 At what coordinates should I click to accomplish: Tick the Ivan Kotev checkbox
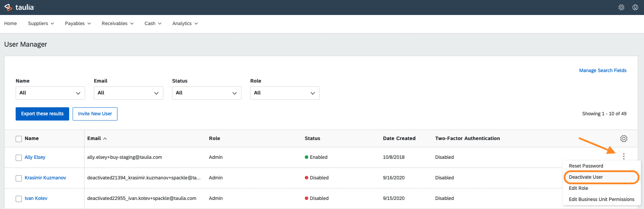coord(19,199)
